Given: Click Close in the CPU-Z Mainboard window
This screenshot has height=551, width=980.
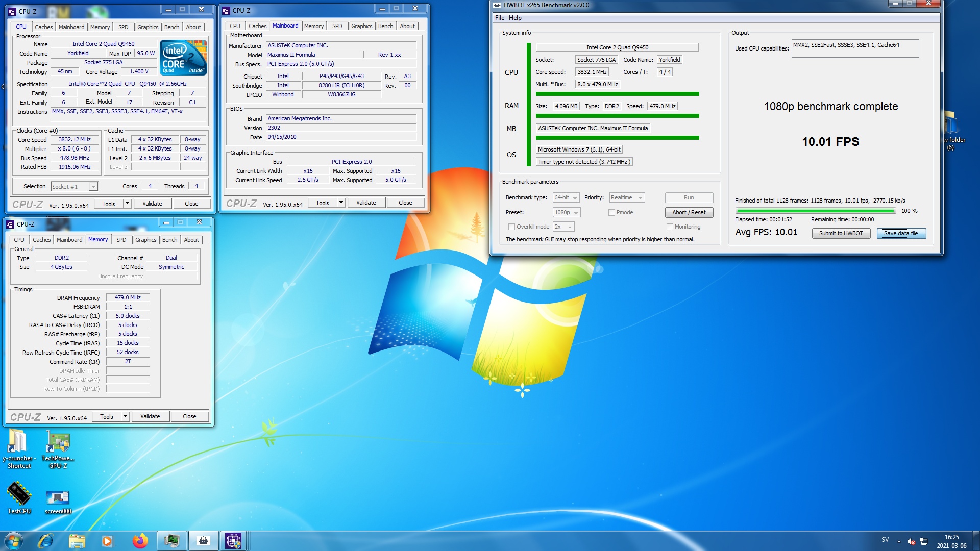Looking at the screenshot, I should (x=405, y=203).
